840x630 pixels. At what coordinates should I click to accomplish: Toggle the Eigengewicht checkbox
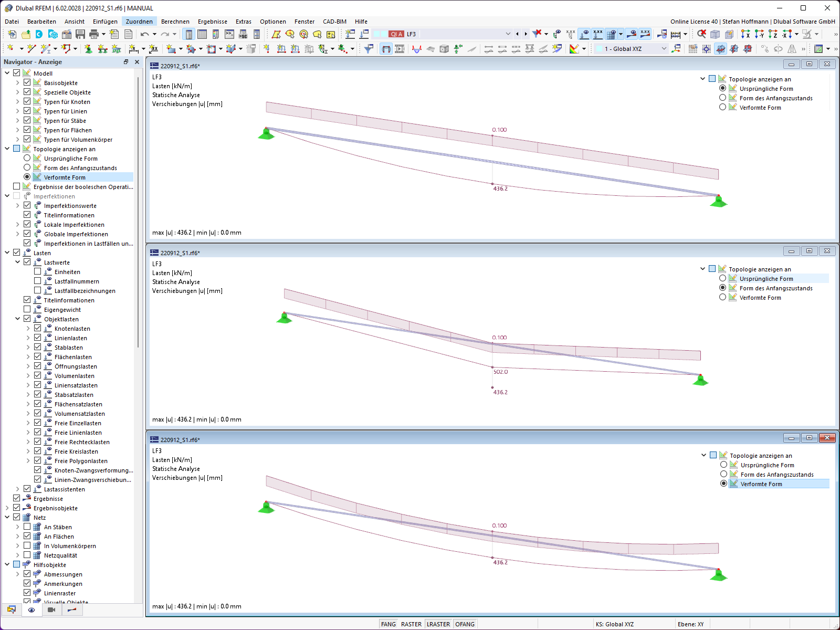27,309
